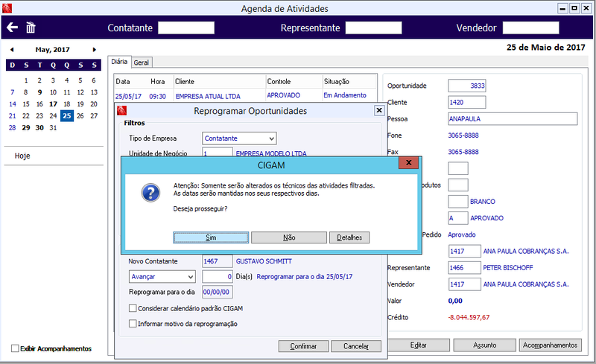Click the trash bin delete icon
Viewport: 596px width, 364px height.
coord(31,28)
